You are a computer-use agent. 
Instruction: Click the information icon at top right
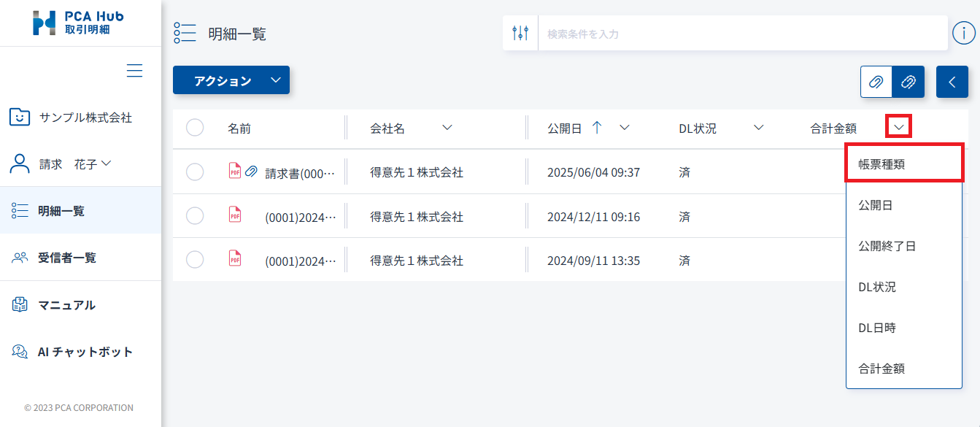point(964,33)
